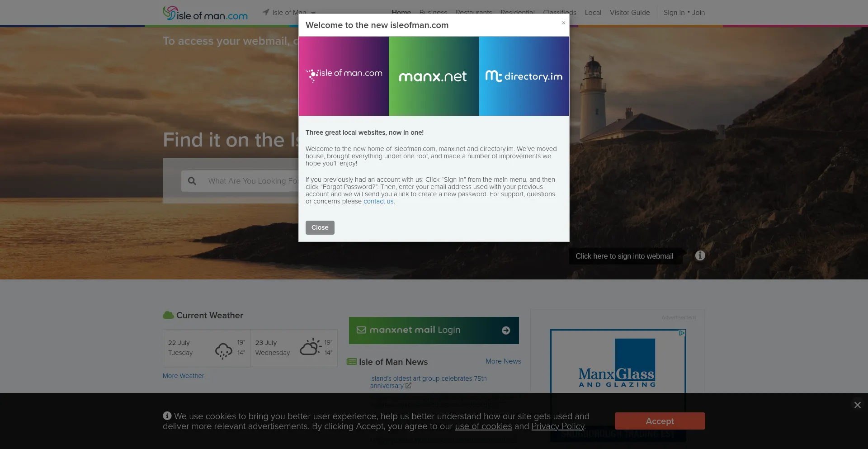Viewport: 868px width, 449px height.
Task: Click Sign In in the header
Action: [674, 13]
